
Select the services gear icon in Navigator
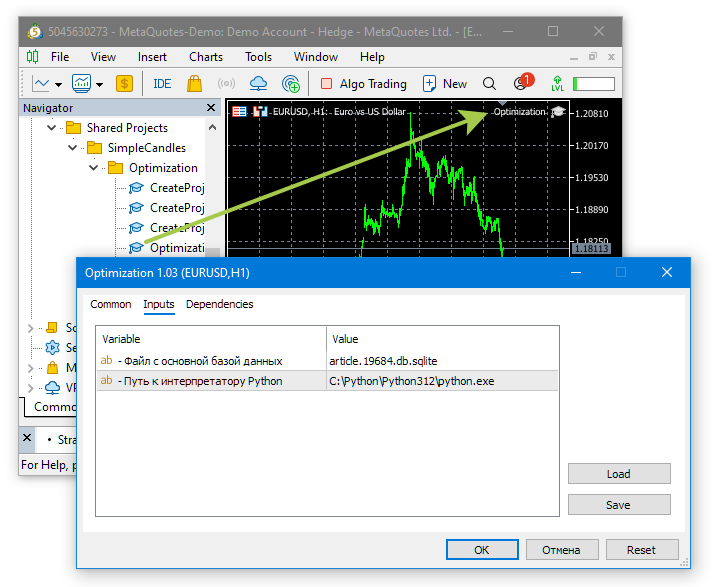(x=52, y=348)
